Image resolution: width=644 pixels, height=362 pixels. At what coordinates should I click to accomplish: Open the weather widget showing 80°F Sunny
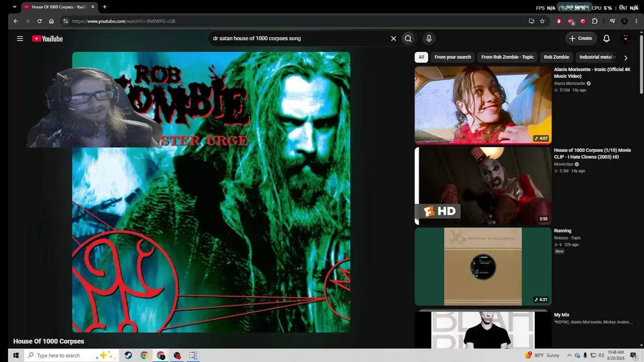pos(542,355)
